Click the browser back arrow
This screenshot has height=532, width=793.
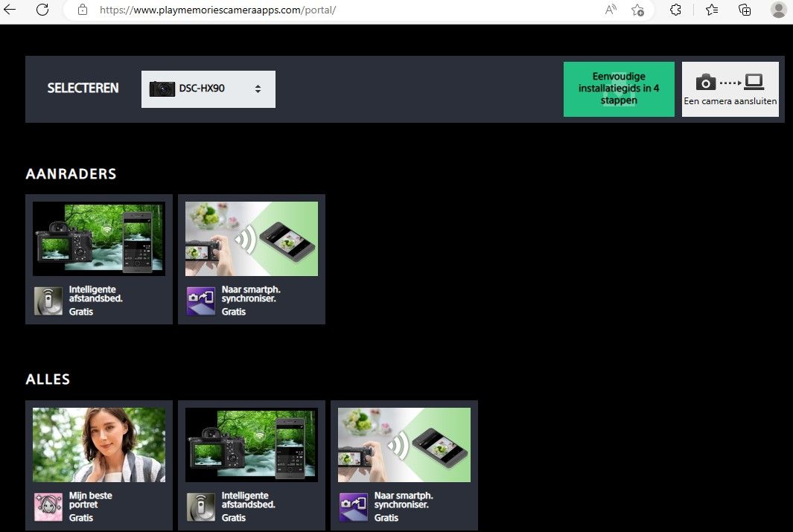tap(10, 10)
